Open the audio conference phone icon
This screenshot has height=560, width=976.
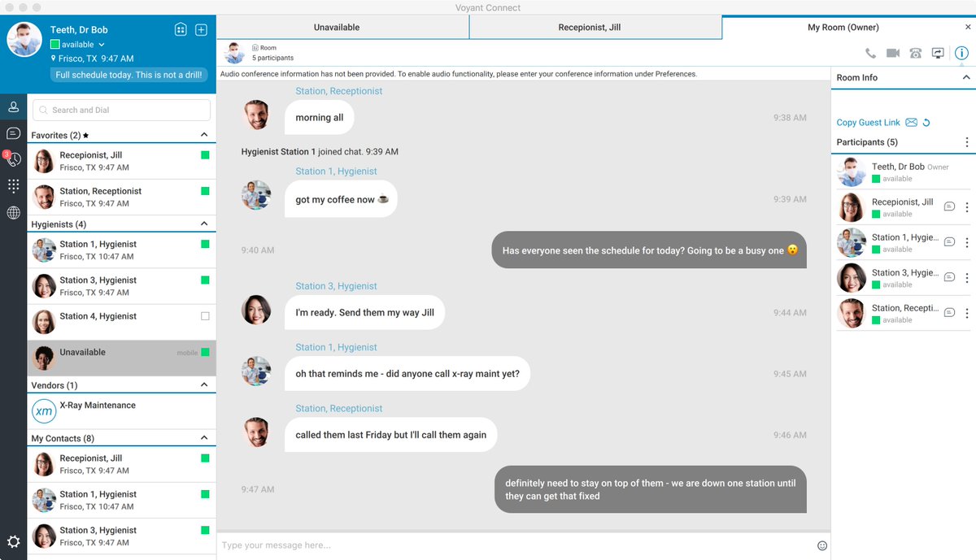click(915, 53)
